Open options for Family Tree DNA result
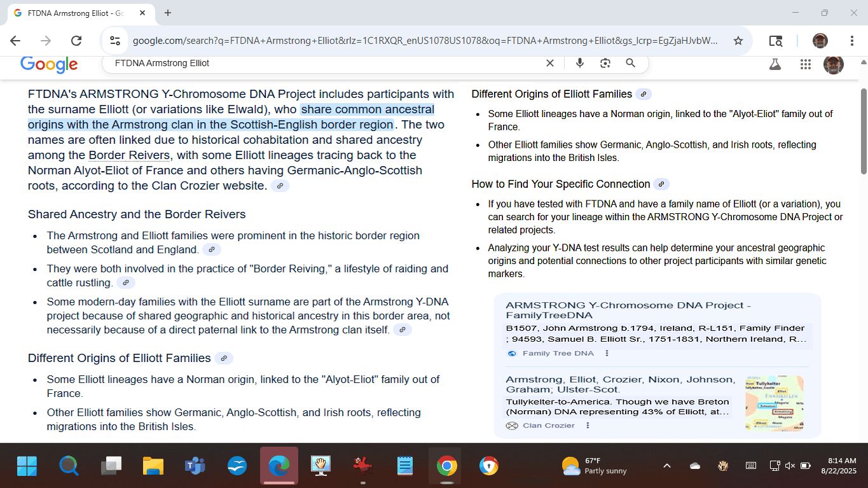The height and width of the screenshot is (488, 868). coord(607,353)
